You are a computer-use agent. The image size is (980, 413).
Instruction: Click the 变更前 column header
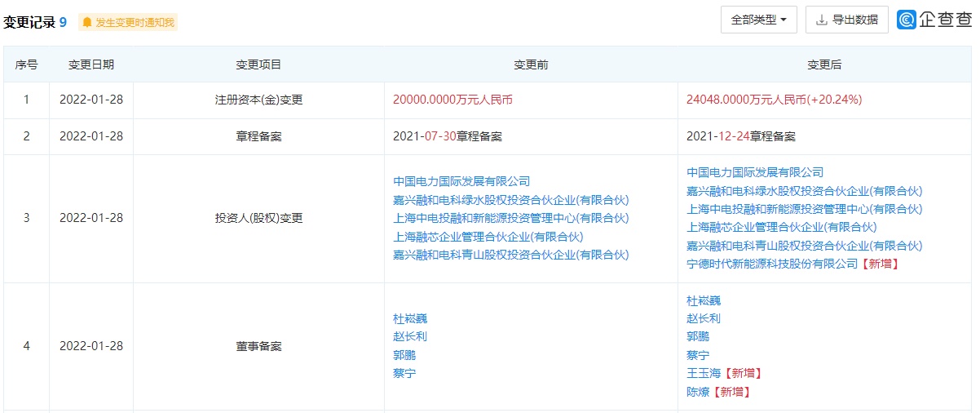coord(531,64)
